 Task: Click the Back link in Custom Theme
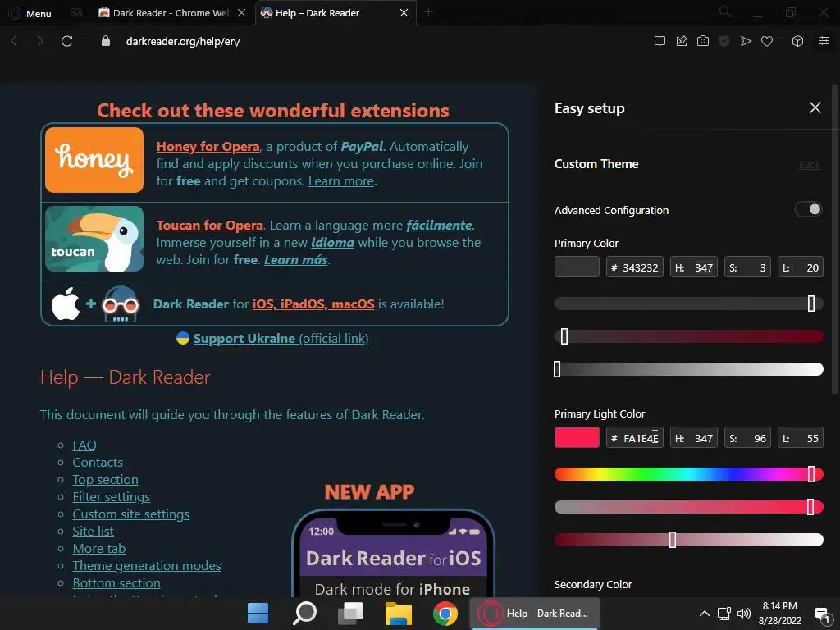(x=809, y=164)
